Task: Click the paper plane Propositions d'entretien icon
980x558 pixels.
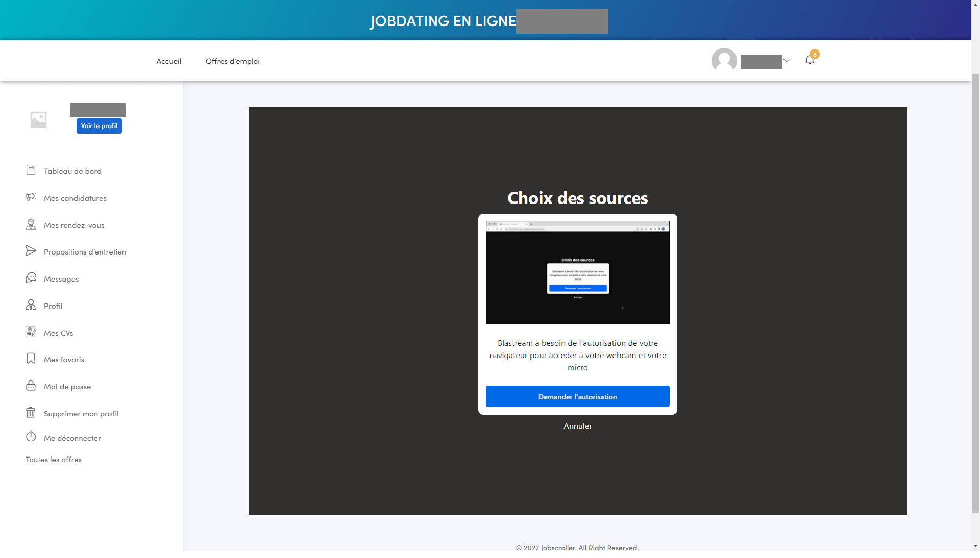Action: pyautogui.click(x=31, y=251)
